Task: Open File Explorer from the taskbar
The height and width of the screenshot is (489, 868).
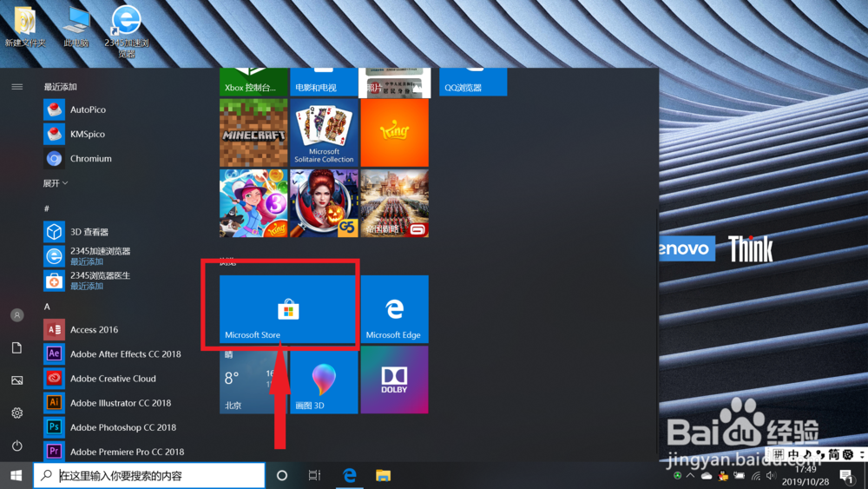Action: (x=383, y=476)
